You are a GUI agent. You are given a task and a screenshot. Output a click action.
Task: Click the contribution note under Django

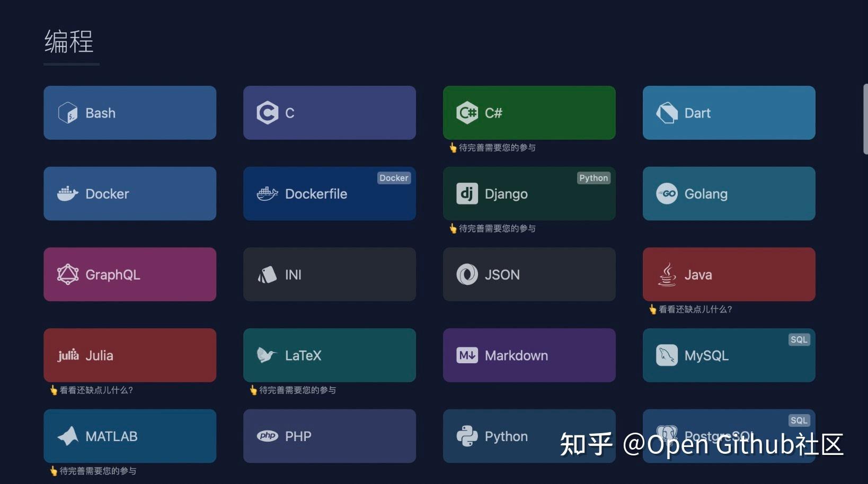click(492, 229)
